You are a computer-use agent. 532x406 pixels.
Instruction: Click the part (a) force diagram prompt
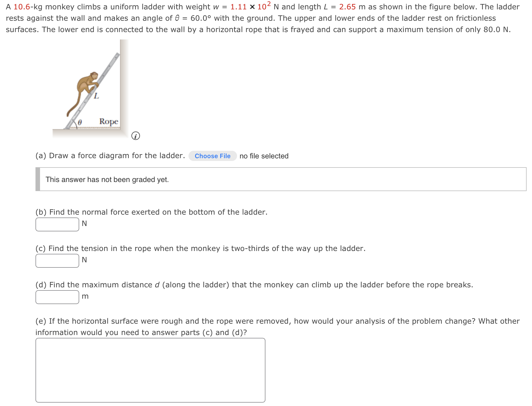pyautogui.click(x=110, y=156)
